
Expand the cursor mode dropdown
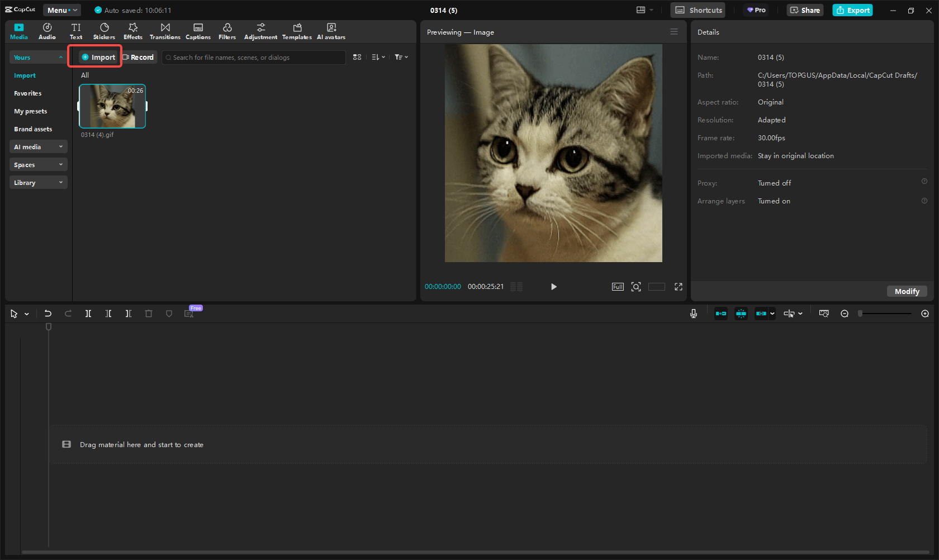click(x=26, y=314)
